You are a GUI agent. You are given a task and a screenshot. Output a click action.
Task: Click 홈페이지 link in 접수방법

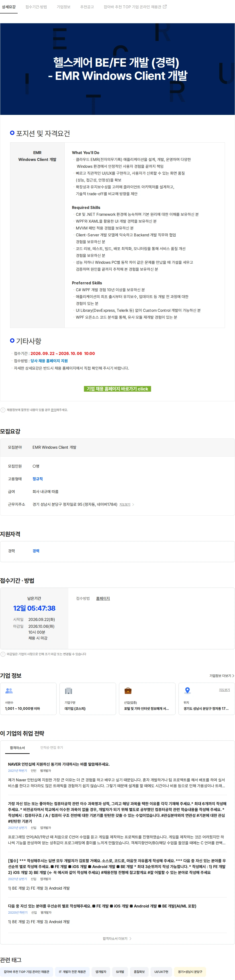tap(103, 598)
